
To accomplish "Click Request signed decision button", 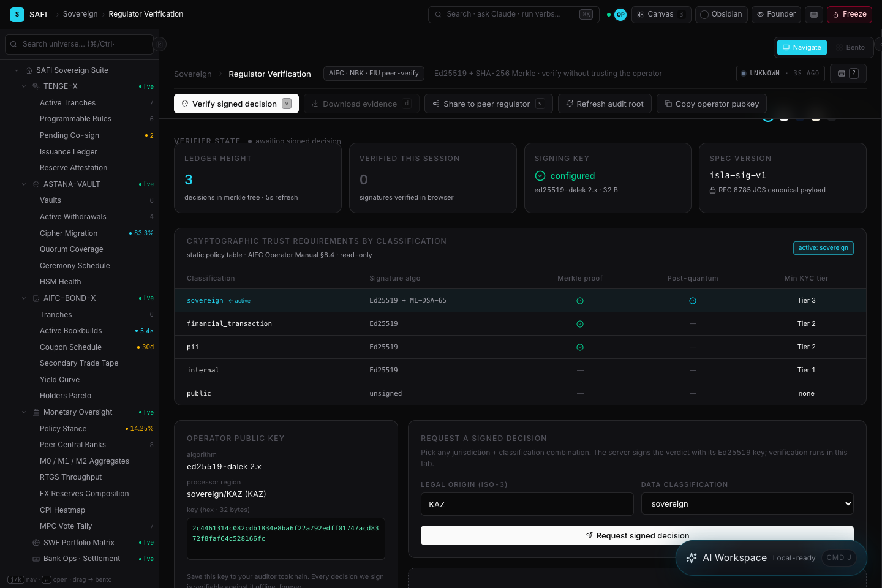I will 637,535.
